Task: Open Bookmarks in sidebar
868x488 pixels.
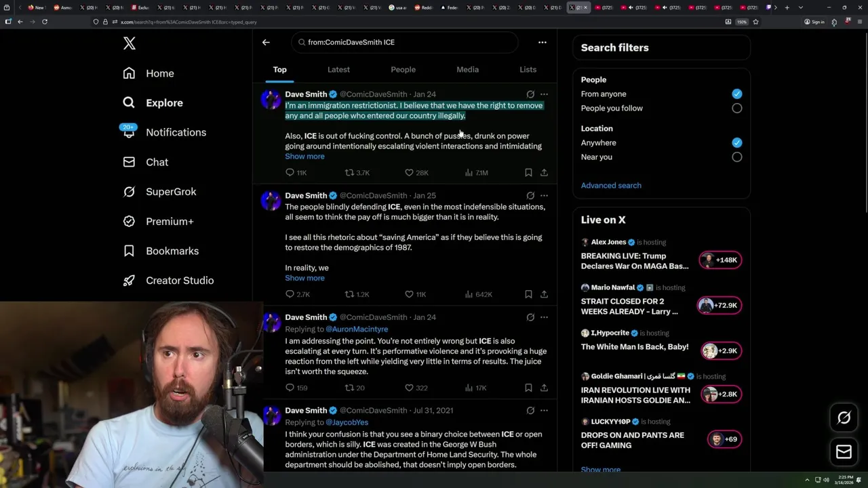Action: 161,251
